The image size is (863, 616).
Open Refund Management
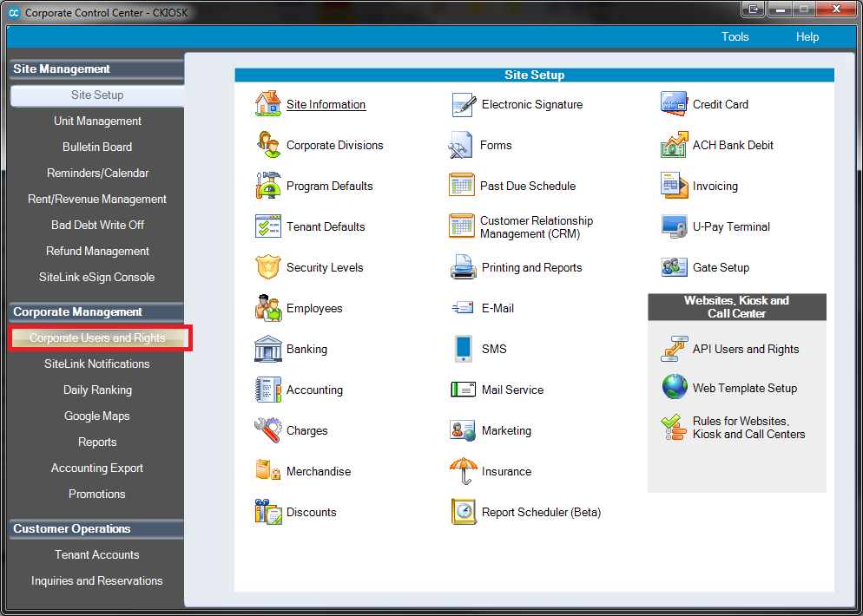click(97, 251)
